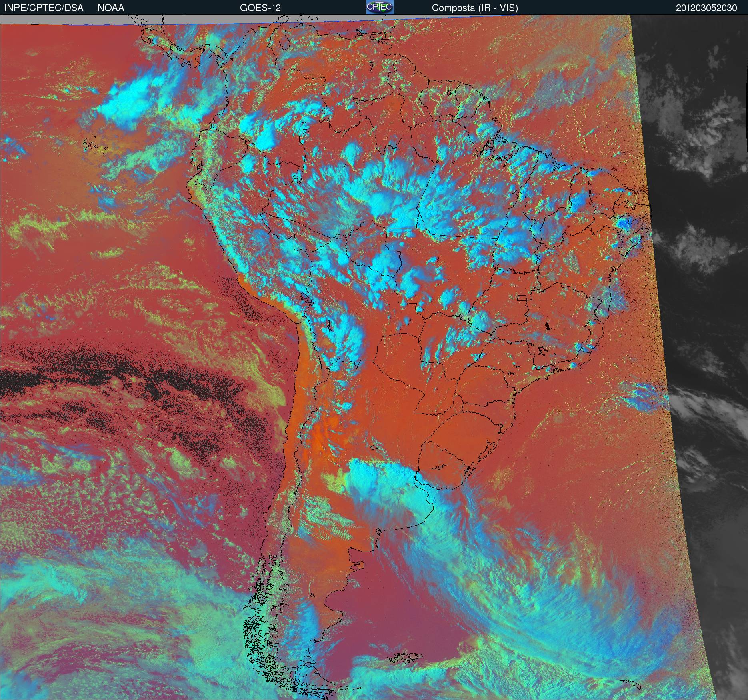Select the GOES-12 satellite label

coord(260,8)
